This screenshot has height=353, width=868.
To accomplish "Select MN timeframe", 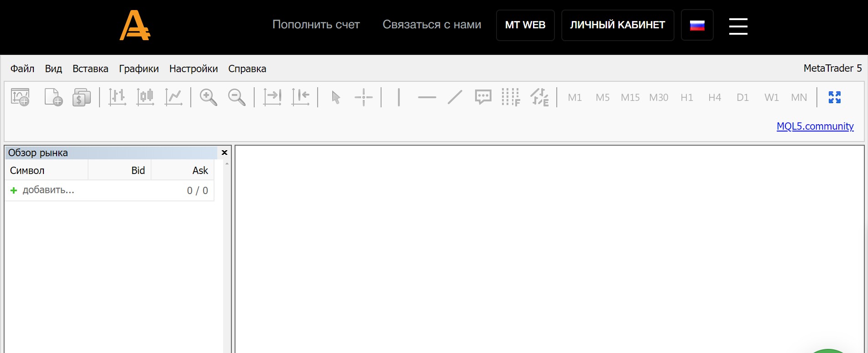I will click(799, 97).
